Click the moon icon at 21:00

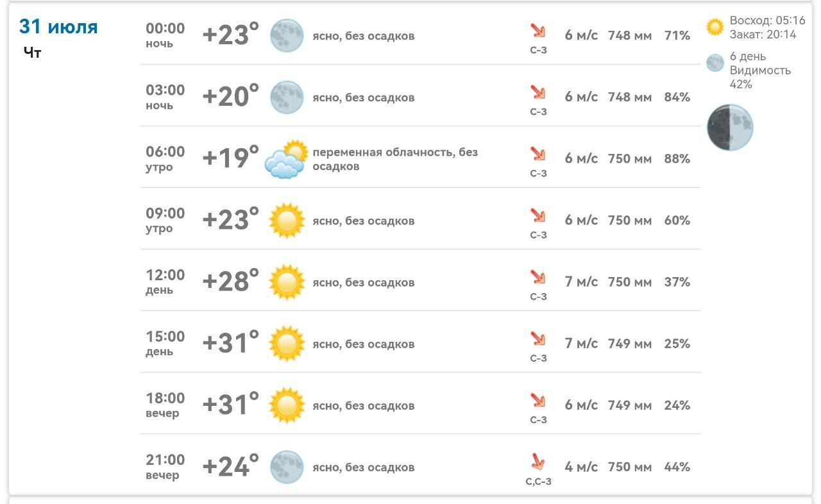pyautogui.click(x=287, y=467)
